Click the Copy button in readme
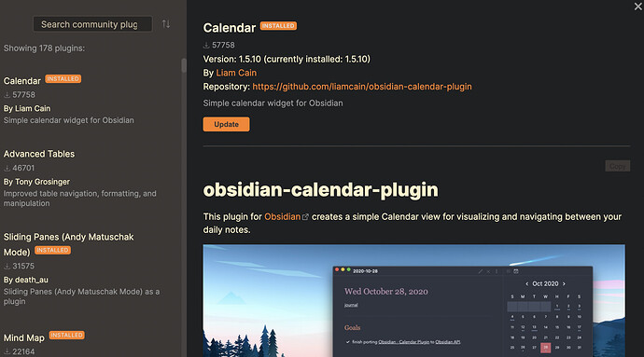 click(617, 166)
